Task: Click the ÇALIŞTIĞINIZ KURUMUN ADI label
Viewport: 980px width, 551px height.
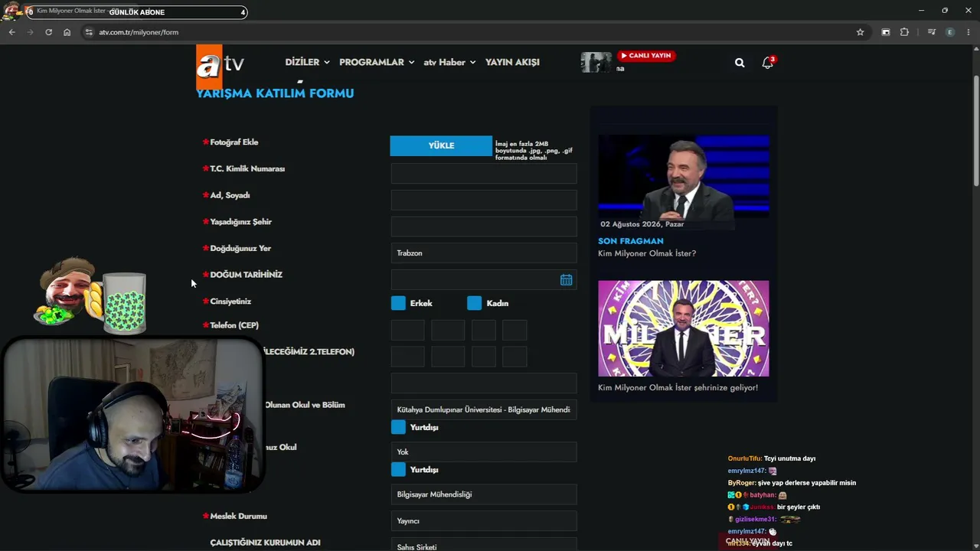Action: pos(265,543)
